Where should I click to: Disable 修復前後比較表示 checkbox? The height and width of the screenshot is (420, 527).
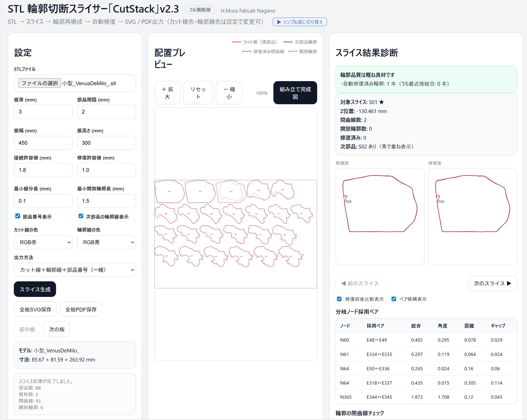339,299
